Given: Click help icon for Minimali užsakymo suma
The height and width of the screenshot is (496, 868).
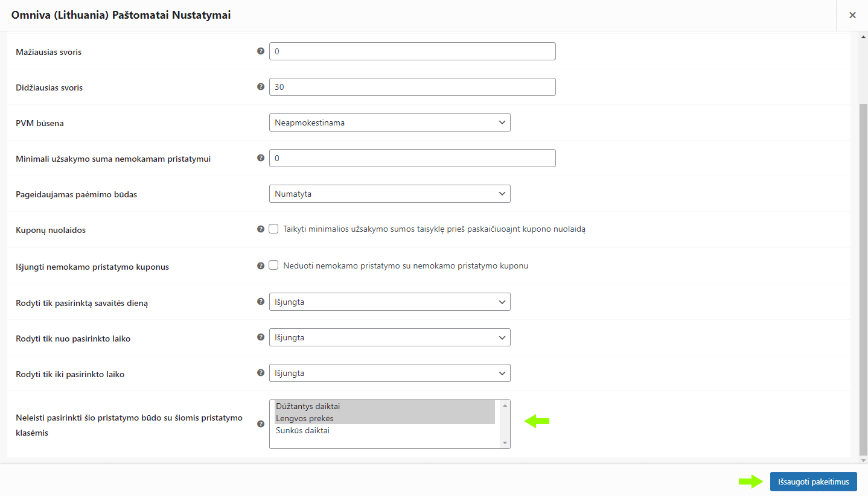Looking at the screenshot, I should [261, 158].
